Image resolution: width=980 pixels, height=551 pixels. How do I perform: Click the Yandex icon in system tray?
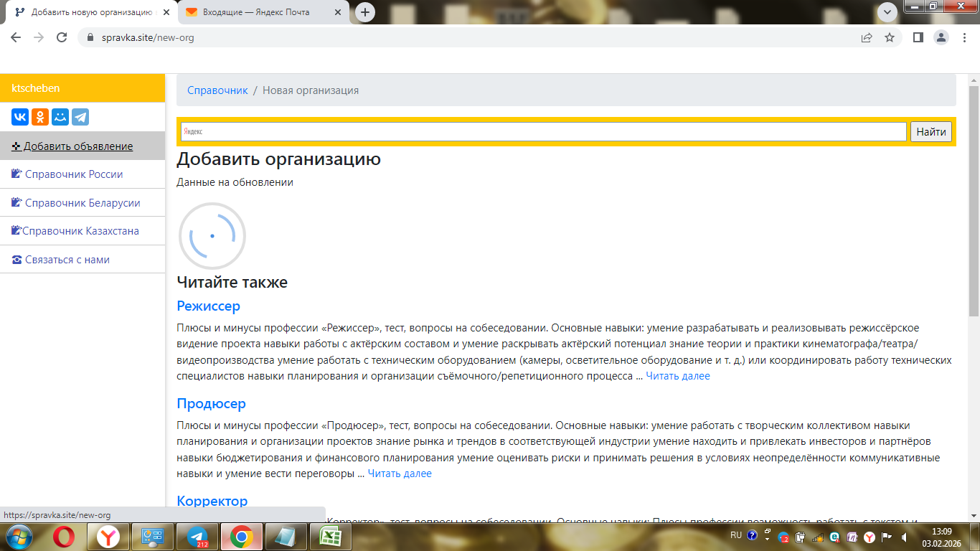coord(869,537)
